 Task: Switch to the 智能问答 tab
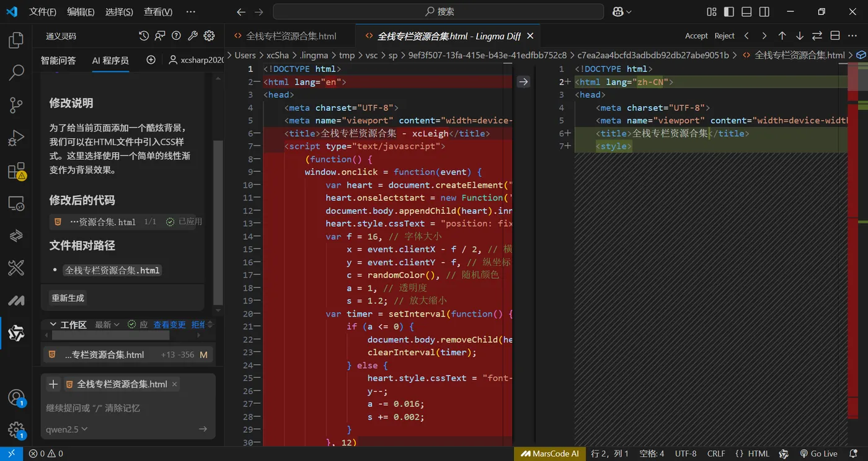point(58,60)
